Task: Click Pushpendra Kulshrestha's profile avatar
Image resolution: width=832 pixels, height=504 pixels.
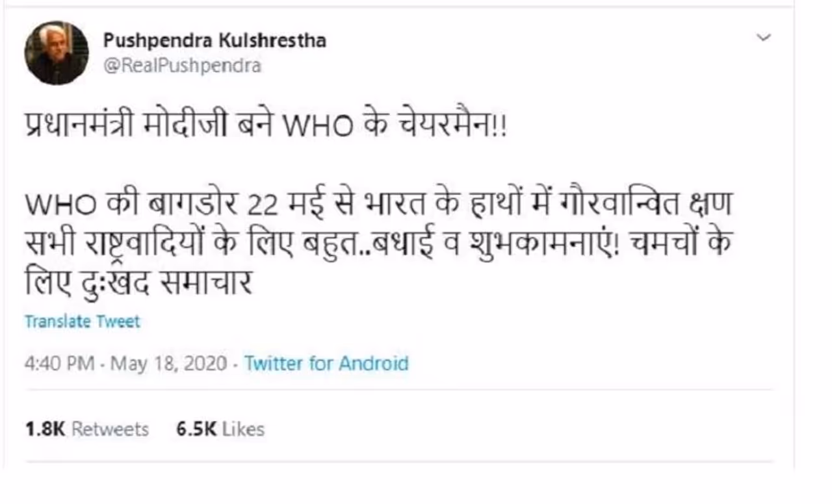Action: pyautogui.click(x=57, y=53)
